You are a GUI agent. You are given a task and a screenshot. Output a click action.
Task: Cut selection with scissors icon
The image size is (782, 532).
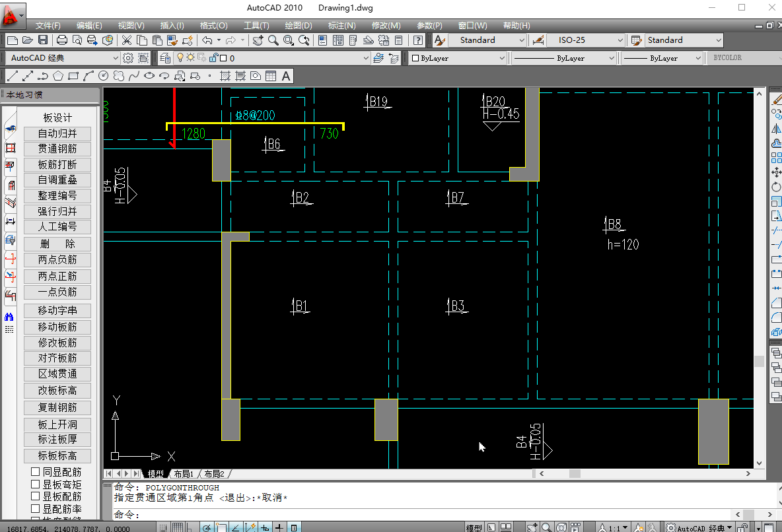[x=127, y=40]
